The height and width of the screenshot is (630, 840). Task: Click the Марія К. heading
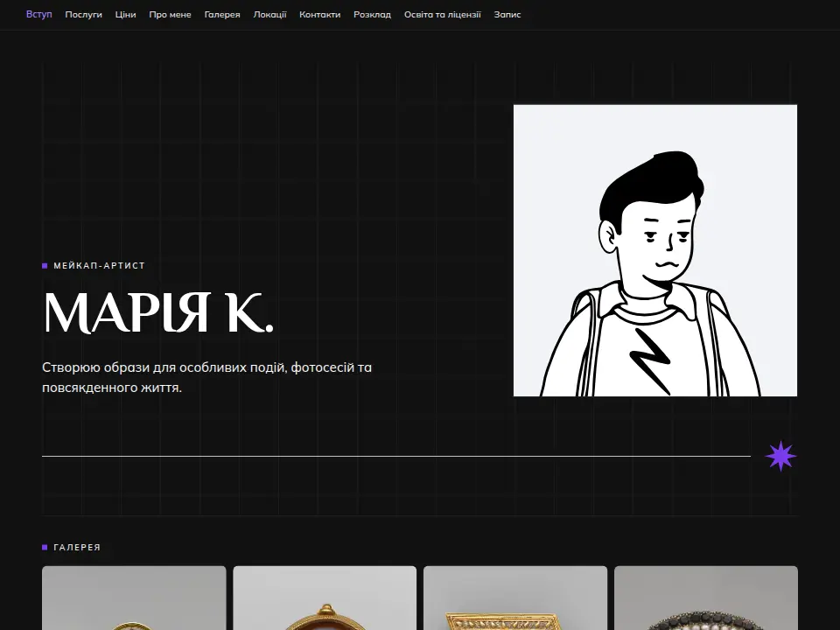tap(158, 313)
